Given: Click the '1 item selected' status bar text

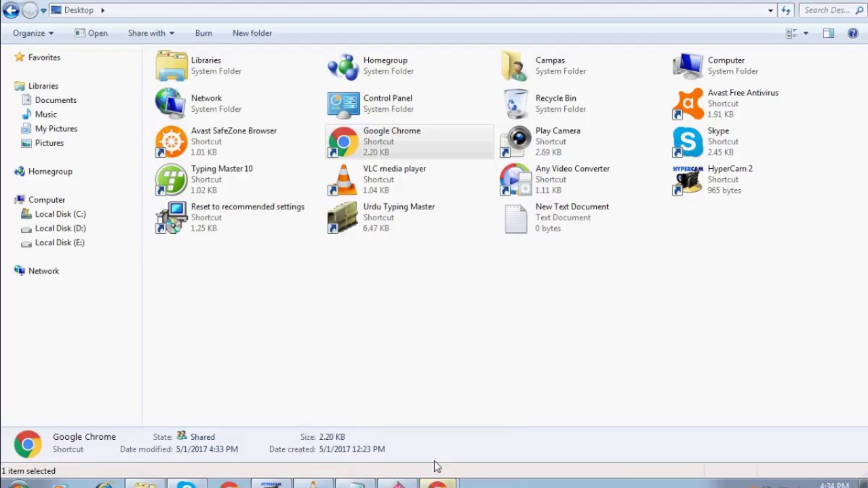Looking at the screenshot, I should click(x=28, y=471).
